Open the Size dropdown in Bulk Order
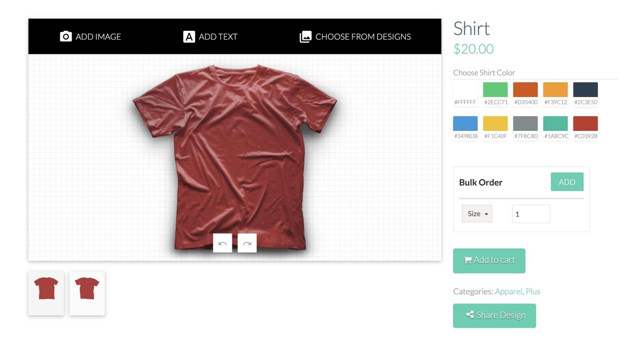The width and height of the screenshot is (644, 340). tap(477, 213)
